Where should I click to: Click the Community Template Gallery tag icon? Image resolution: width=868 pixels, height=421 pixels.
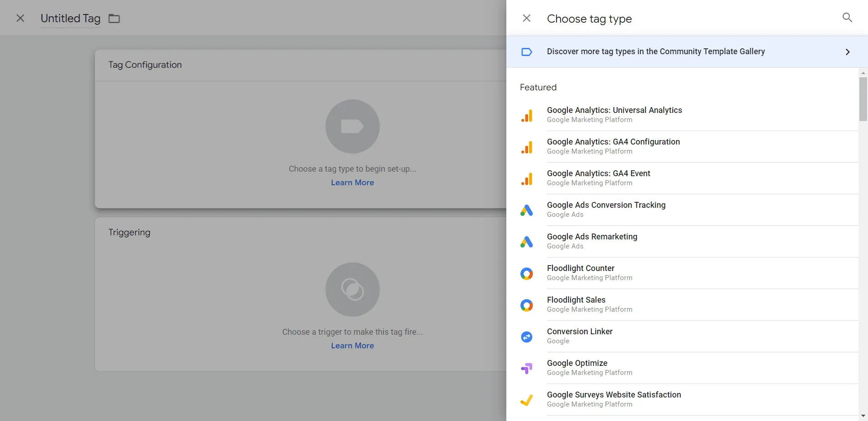point(527,52)
